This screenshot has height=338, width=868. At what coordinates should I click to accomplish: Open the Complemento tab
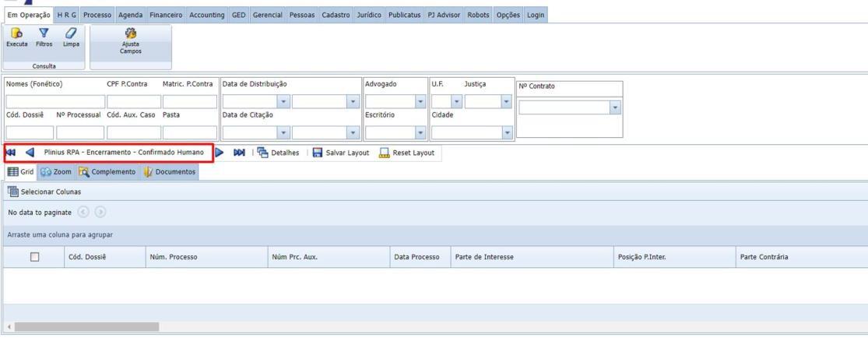point(107,172)
